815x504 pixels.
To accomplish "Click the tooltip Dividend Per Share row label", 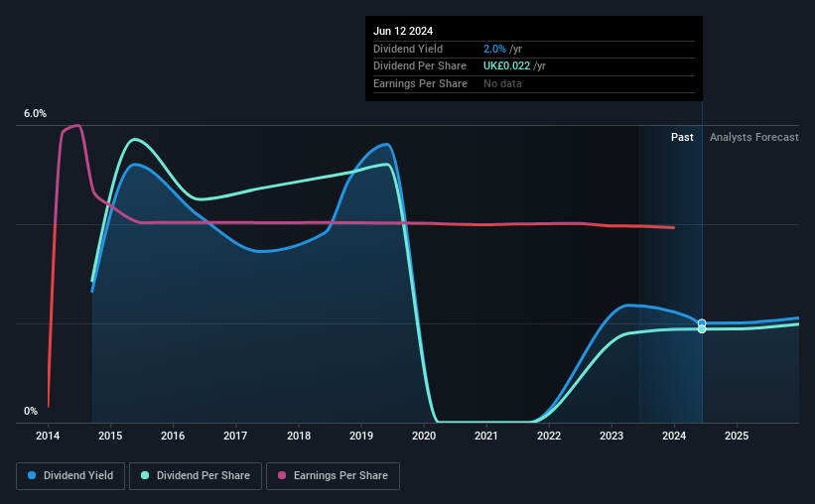I will pos(420,66).
